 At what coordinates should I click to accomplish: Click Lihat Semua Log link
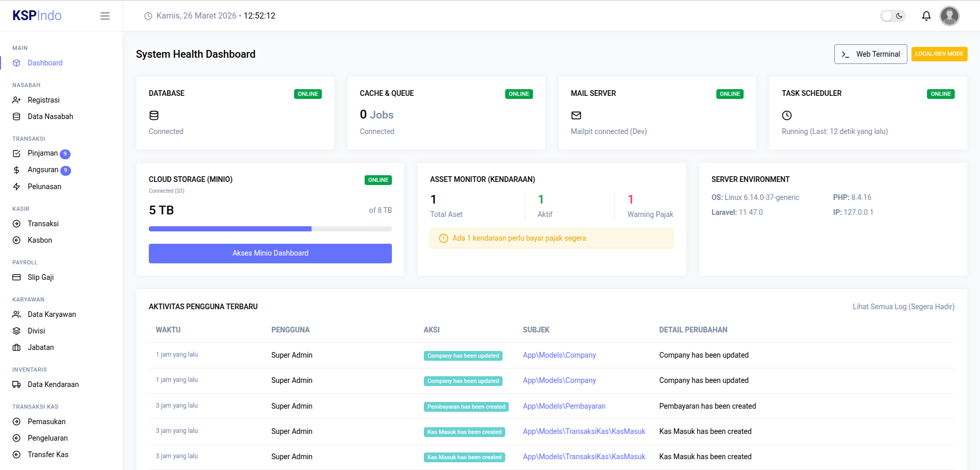(903, 307)
